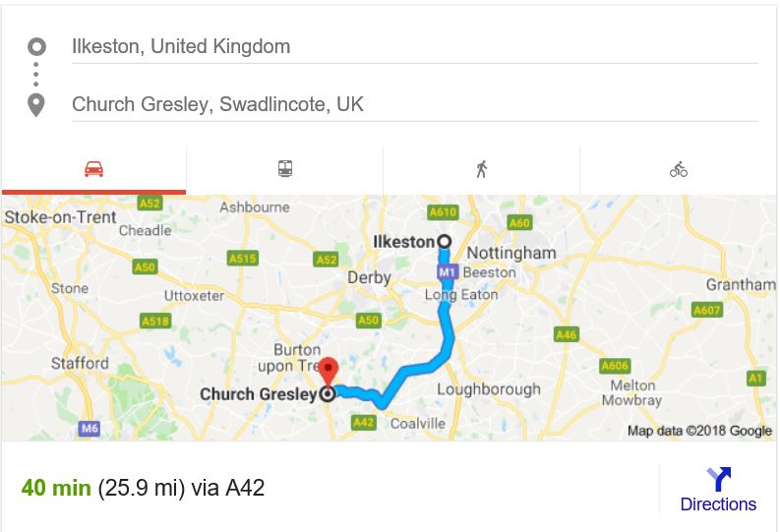Image resolution: width=780 pixels, height=532 pixels.
Task: Select the driving car travel mode
Action: coord(94,169)
